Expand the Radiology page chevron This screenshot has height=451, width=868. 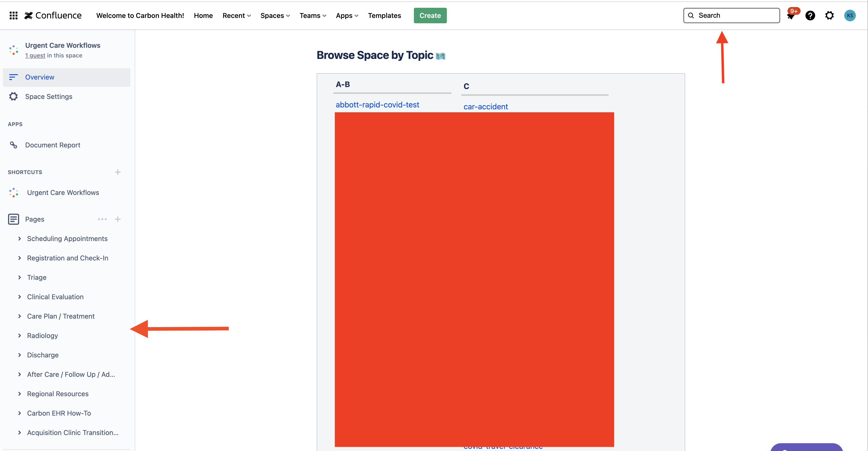tap(20, 335)
